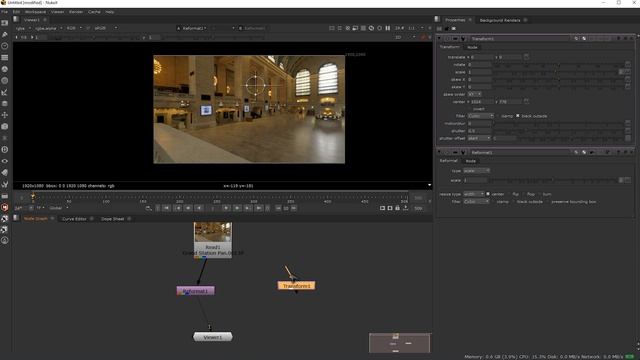Click the Properties pane content-menu icon
Image resolution: width=640 pixels, height=360 pixels.
point(437,19)
